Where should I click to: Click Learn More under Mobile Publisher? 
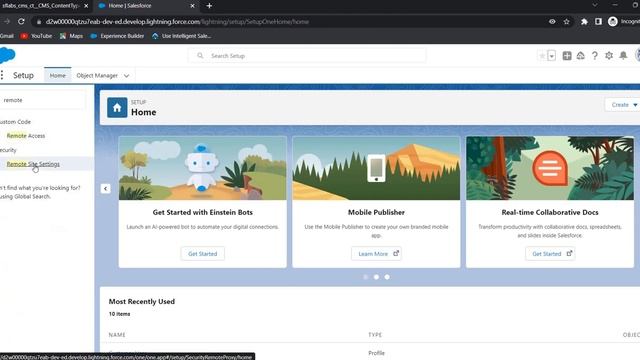tap(376, 253)
